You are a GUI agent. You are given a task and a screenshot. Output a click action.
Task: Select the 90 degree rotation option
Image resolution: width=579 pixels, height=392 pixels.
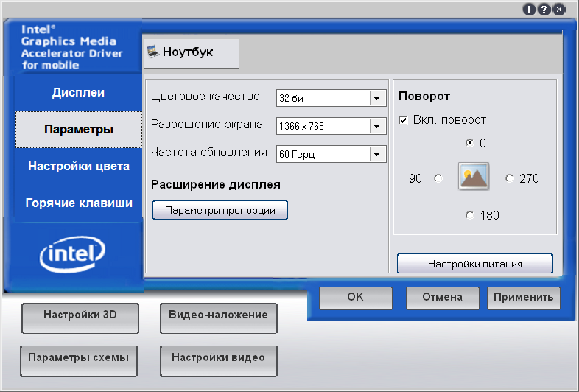point(438,178)
